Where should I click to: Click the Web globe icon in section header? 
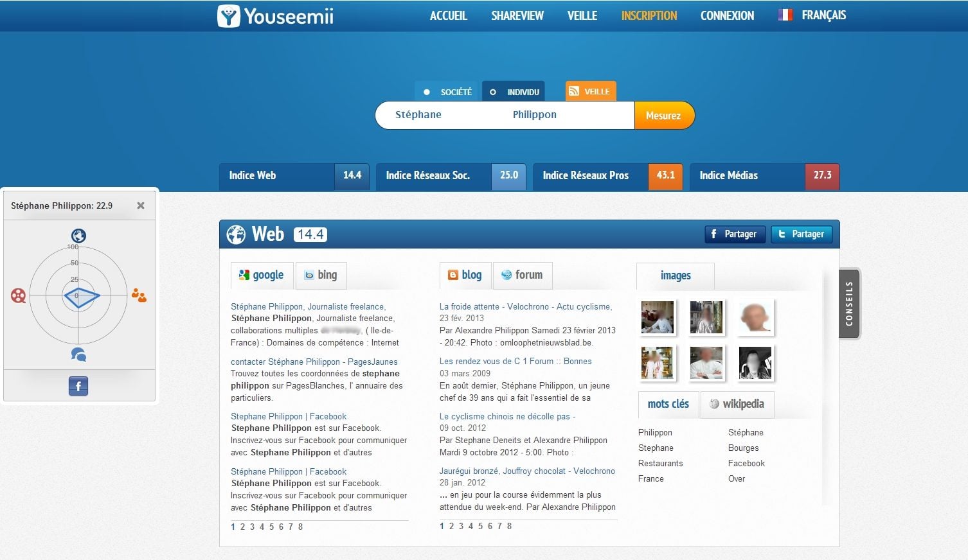pos(236,234)
